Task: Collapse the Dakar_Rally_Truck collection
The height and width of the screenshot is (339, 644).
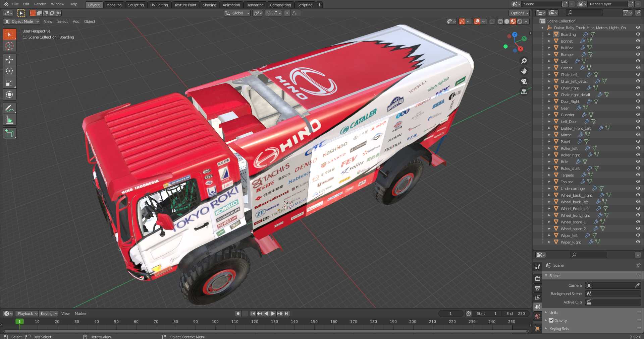Action: click(543, 28)
